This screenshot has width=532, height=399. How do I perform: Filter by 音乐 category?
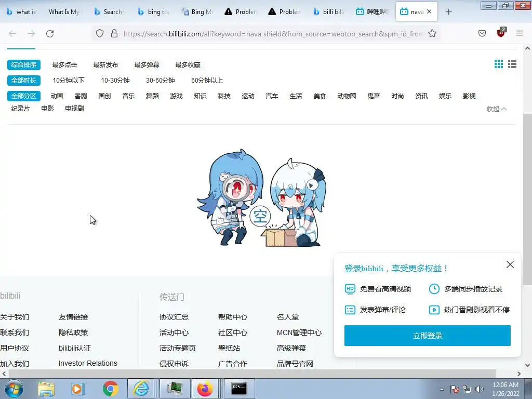click(129, 96)
